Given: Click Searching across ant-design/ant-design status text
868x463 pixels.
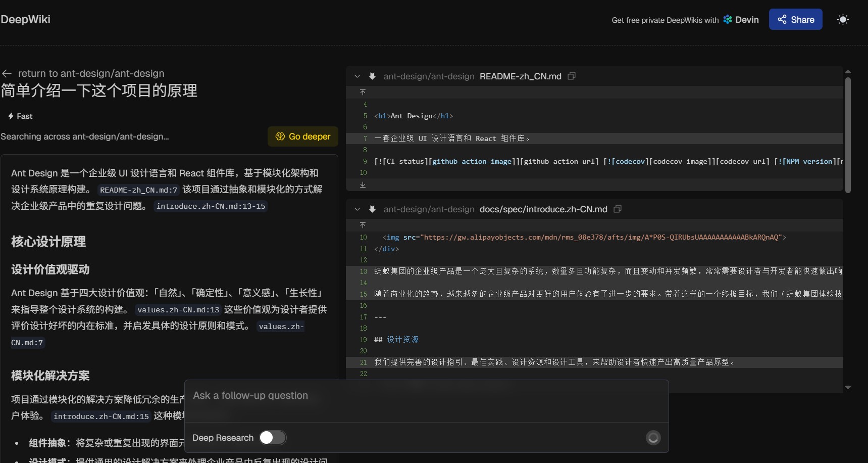Looking at the screenshot, I should pyautogui.click(x=85, y=136).
